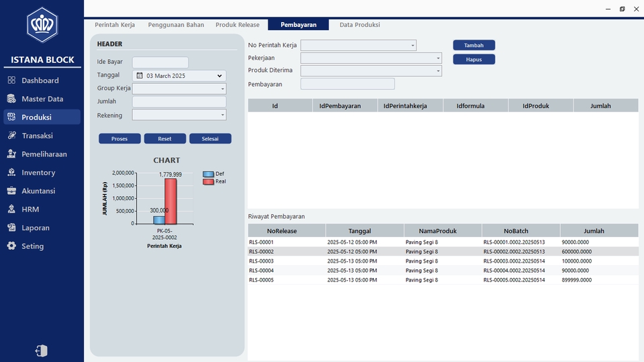Expand the Group Kerja combo box
The height and width of the screenshot is (362, 644).
tap(223, 89)
